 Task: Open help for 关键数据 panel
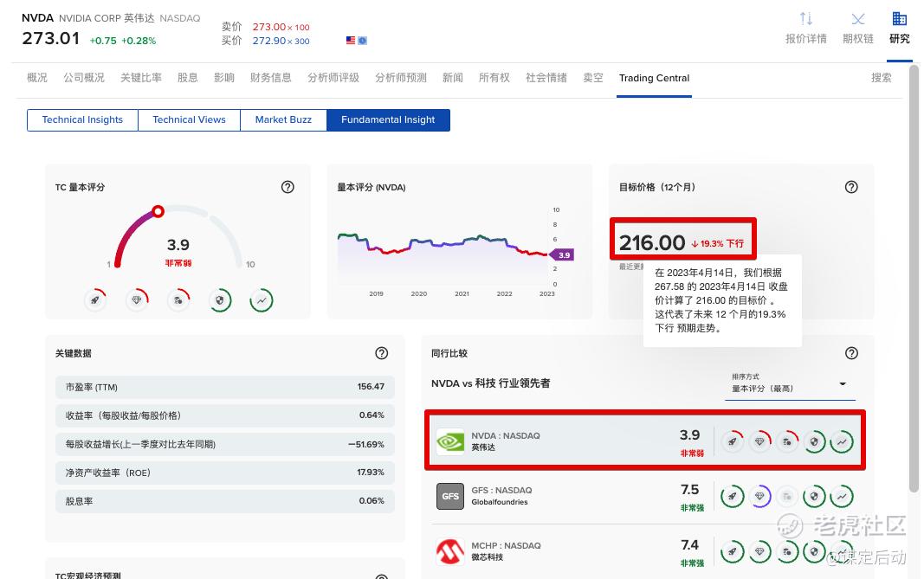[382, 353]
